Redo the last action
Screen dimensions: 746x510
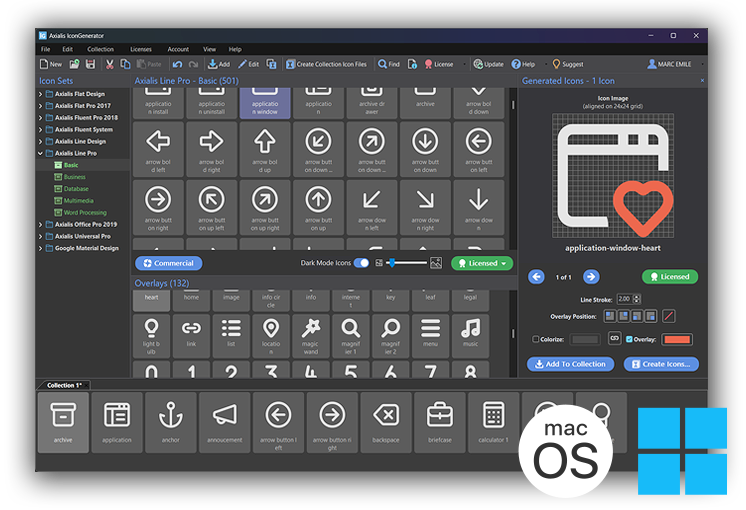tap(193, 64)
